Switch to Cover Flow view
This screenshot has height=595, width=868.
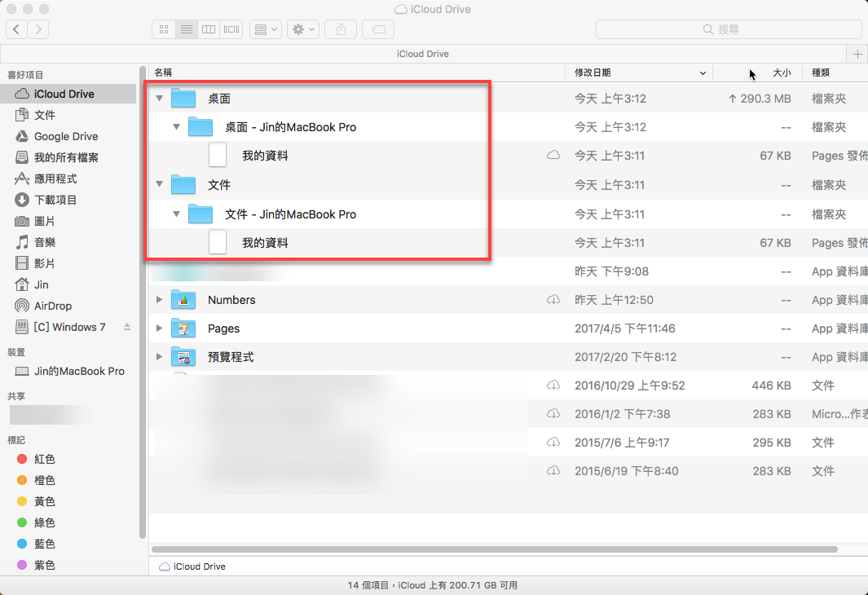click(x=231, y=29)
